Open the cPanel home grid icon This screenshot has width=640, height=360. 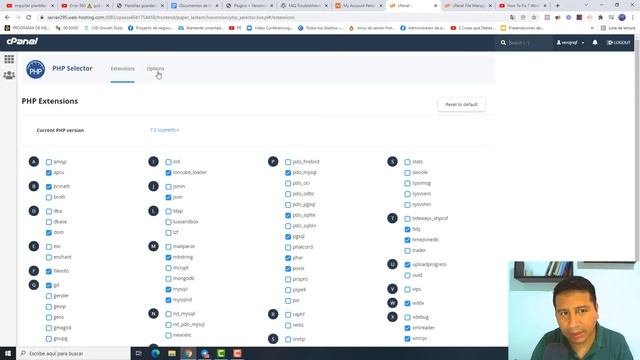tap(9, 59)
